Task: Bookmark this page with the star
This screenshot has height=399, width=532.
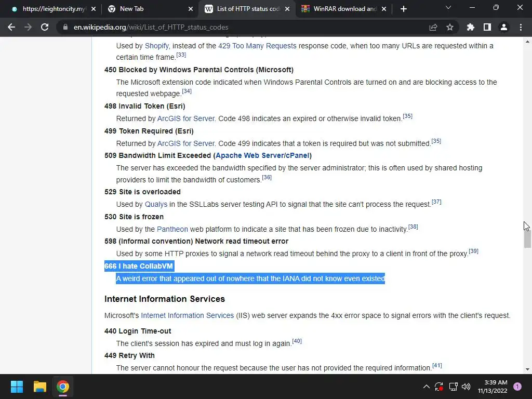Action: (x=450, y=27)
